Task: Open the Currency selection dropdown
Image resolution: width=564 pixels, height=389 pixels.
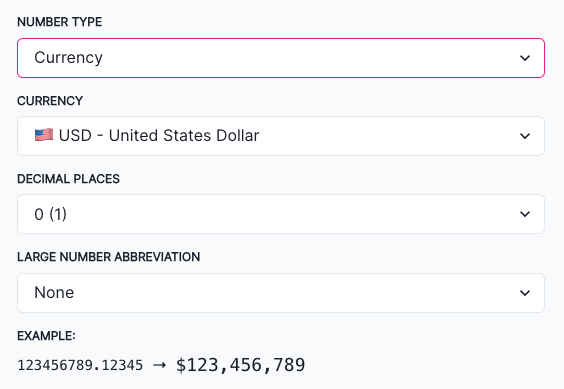Action: (281, 136)
